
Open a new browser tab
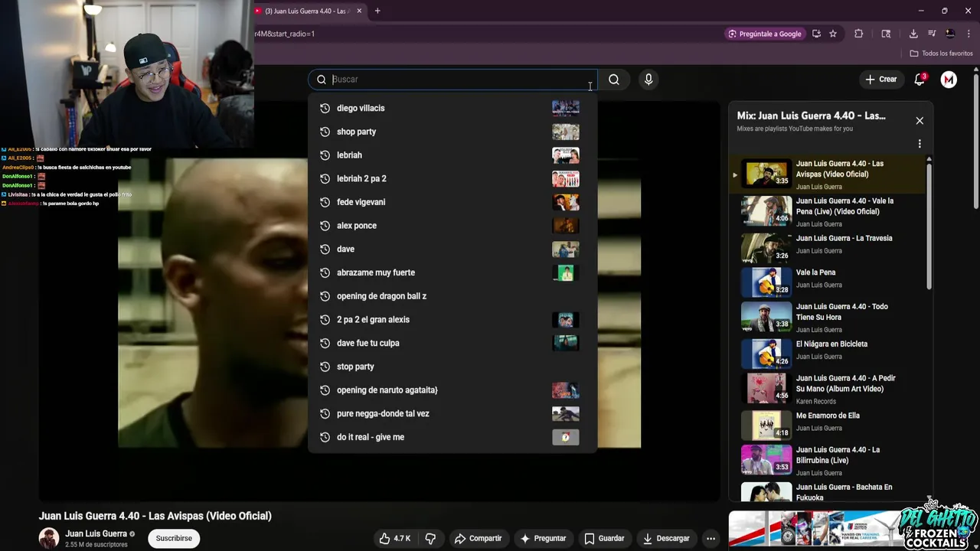377,11
